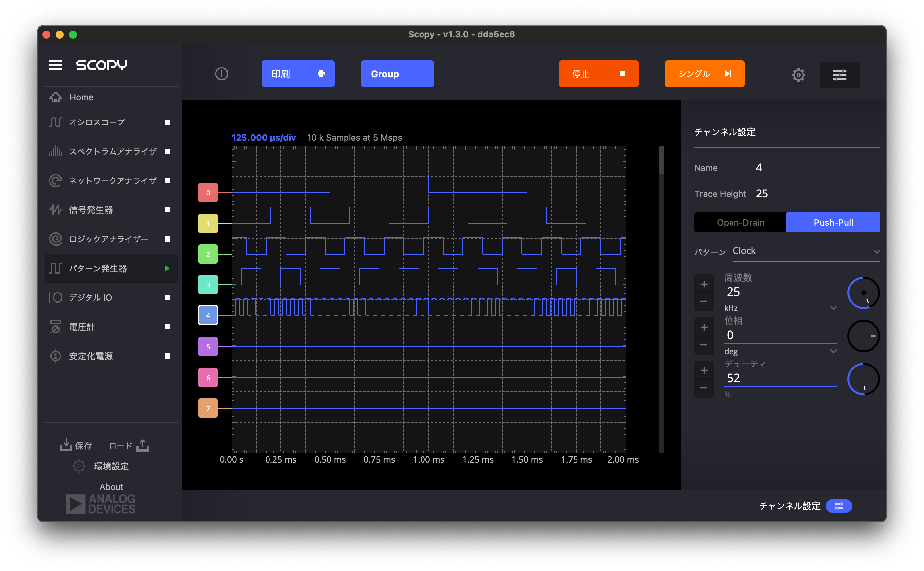Open 信号発生器 from sidebar
The width and height of the screenshot is (924, 571).
tap(91, 210)
